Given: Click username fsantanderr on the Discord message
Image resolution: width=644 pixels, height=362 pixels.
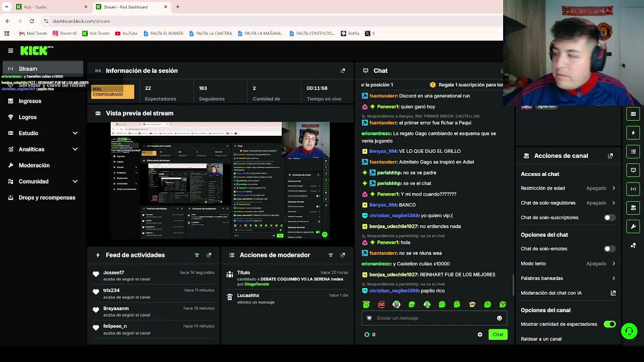Looking at the screenshot, I should point(383,96).
